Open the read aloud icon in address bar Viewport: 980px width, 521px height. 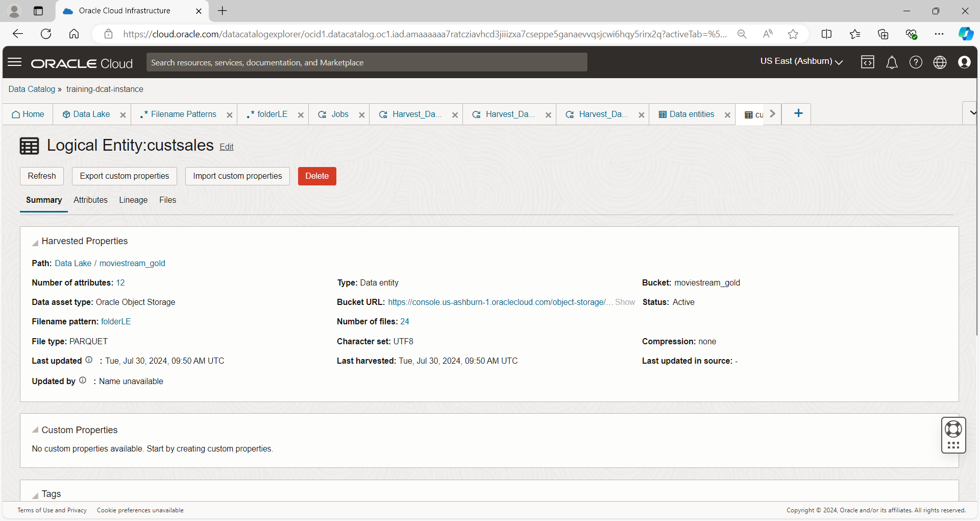click(x=768, y=34)
